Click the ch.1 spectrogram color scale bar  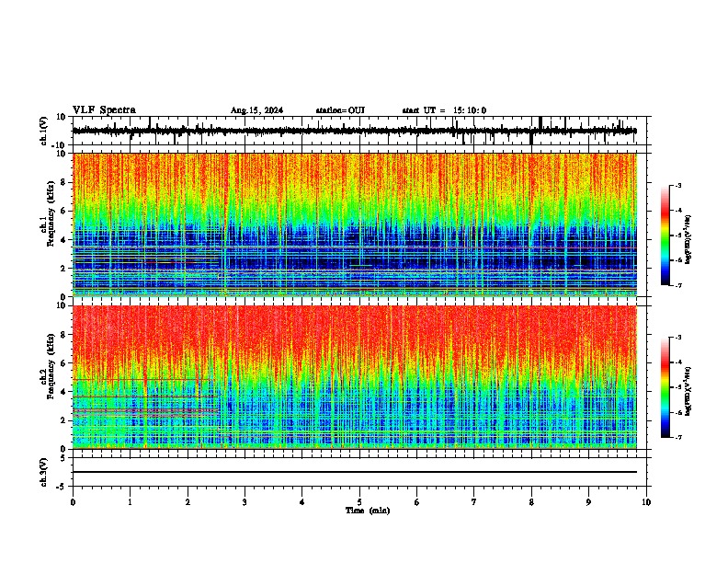[x=665, y=236]
